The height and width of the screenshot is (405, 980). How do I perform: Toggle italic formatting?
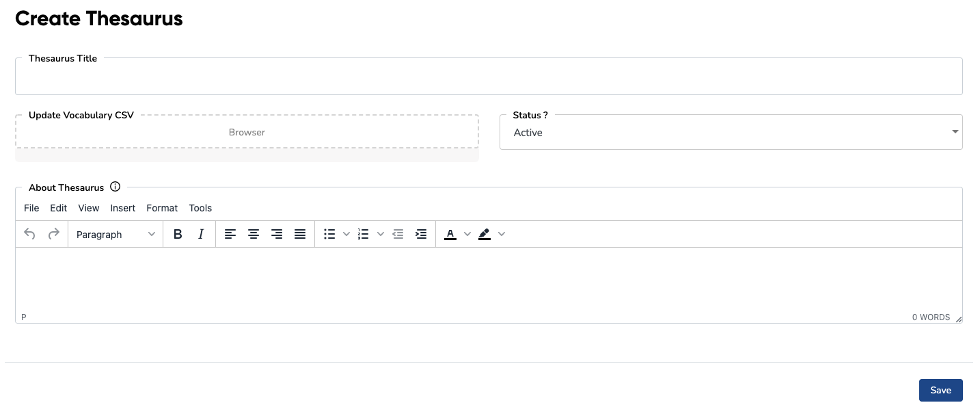pyautogui.click(x=201, y=234)
